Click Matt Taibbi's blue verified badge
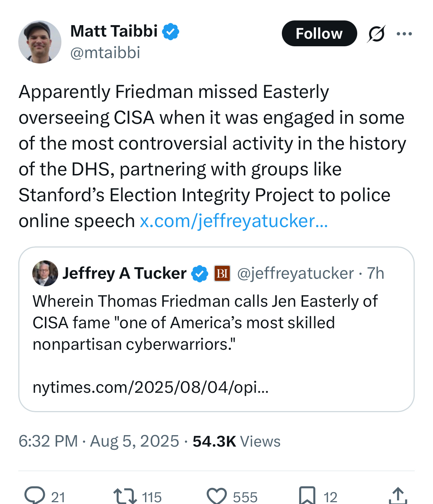 (x=171, y=32)
